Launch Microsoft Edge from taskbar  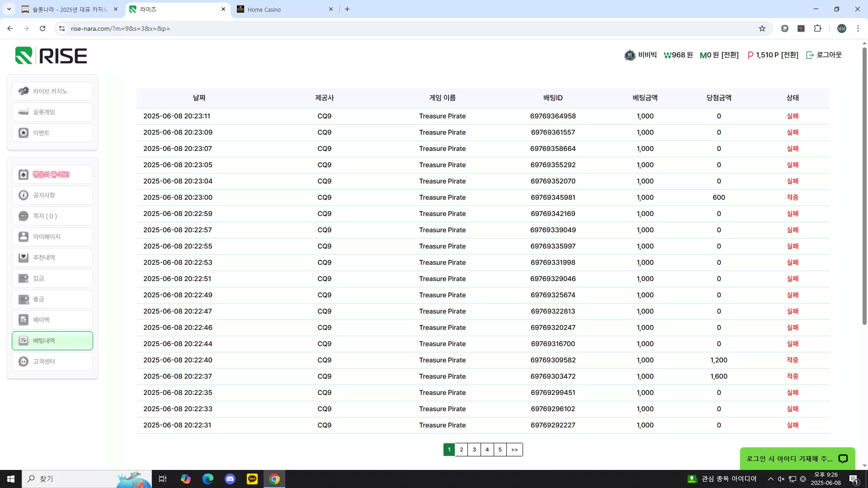208,479
